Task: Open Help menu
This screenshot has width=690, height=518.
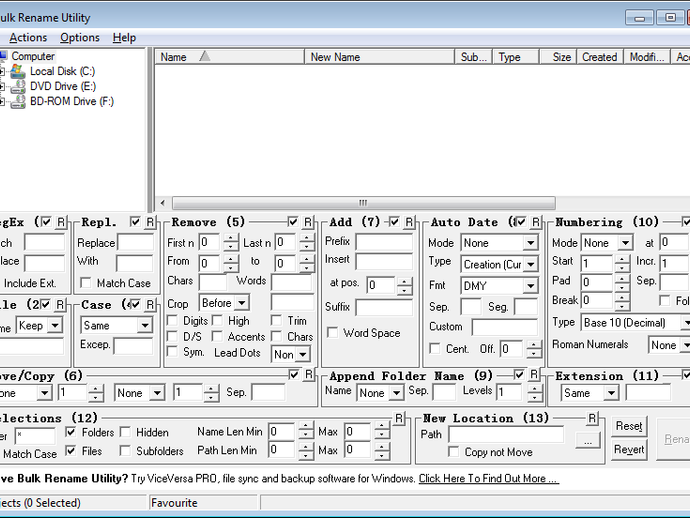Action: tap(124, 38)
